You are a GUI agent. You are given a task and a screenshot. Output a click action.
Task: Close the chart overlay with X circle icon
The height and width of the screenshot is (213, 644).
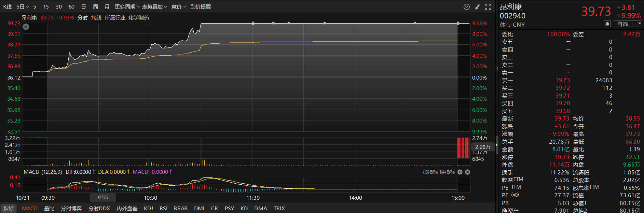pyautogui.click(x=26, y=27)
